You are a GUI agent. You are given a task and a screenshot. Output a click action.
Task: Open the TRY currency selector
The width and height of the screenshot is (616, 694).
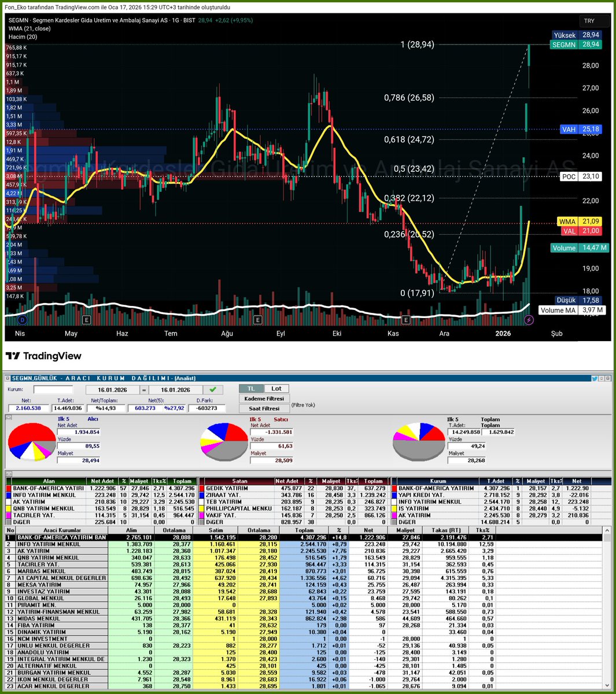(595, 21)
